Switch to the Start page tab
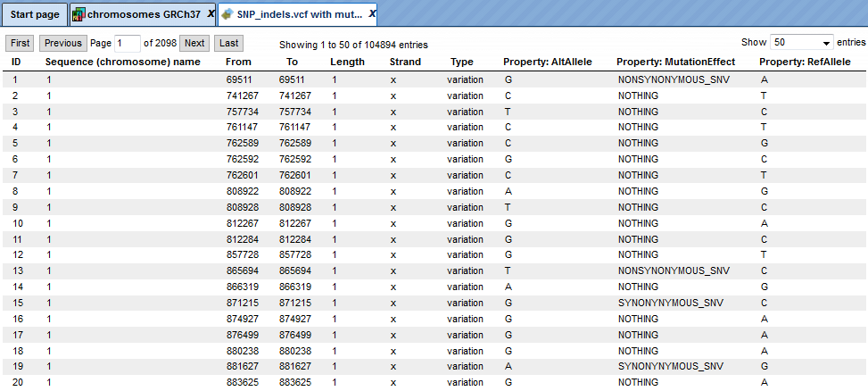868x391 pixels. click(35, 14)
